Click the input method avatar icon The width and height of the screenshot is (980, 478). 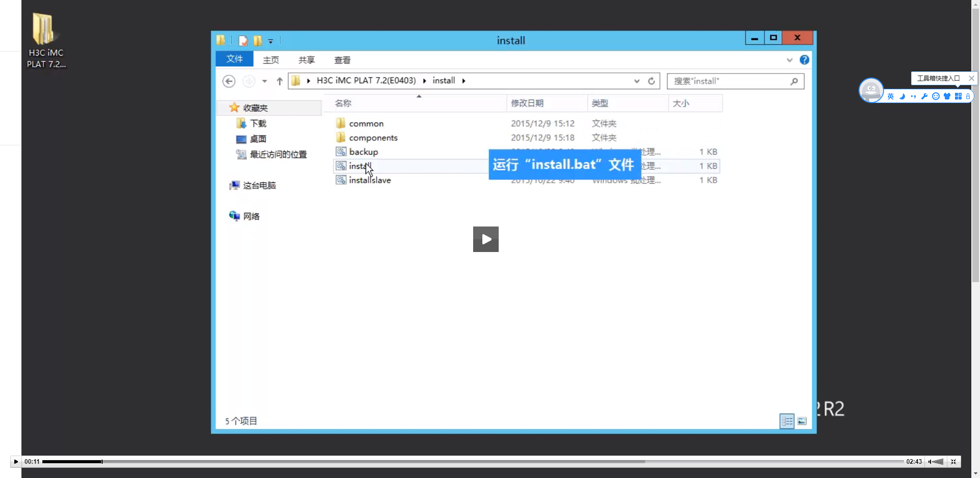coord(871,90)
